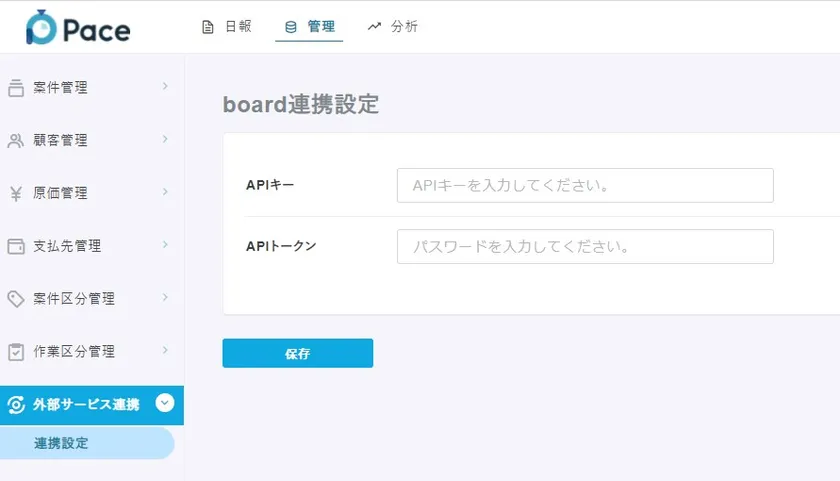This screenshot has height=481, width=840.
Task: Click the 顧客管理 people icon
Action: click(x=16, y=140)
